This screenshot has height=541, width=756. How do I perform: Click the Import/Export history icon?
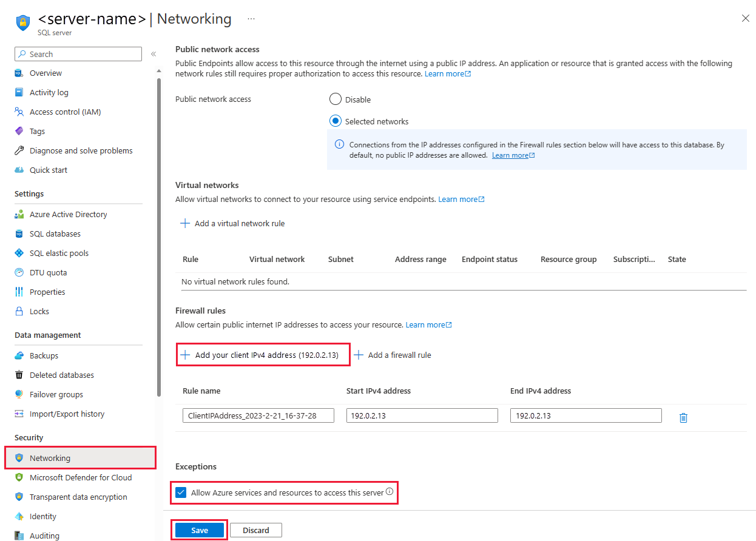click(19, 414)
